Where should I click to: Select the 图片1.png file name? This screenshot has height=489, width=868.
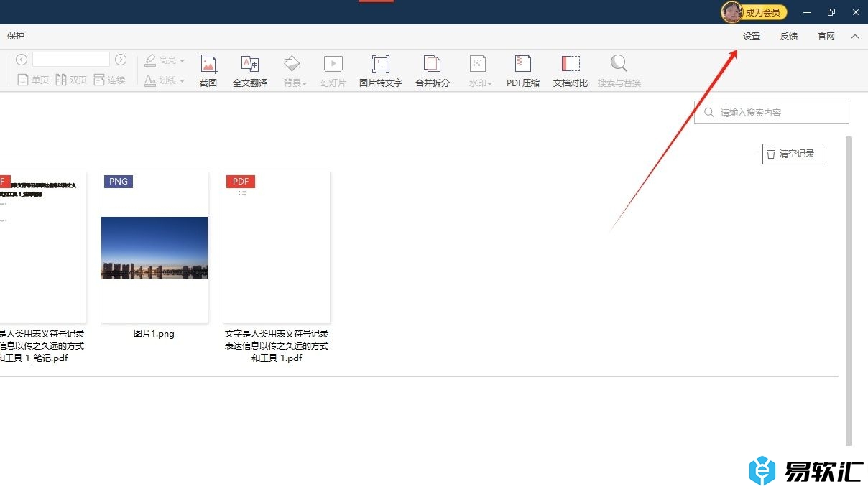[x=154, y=334]
